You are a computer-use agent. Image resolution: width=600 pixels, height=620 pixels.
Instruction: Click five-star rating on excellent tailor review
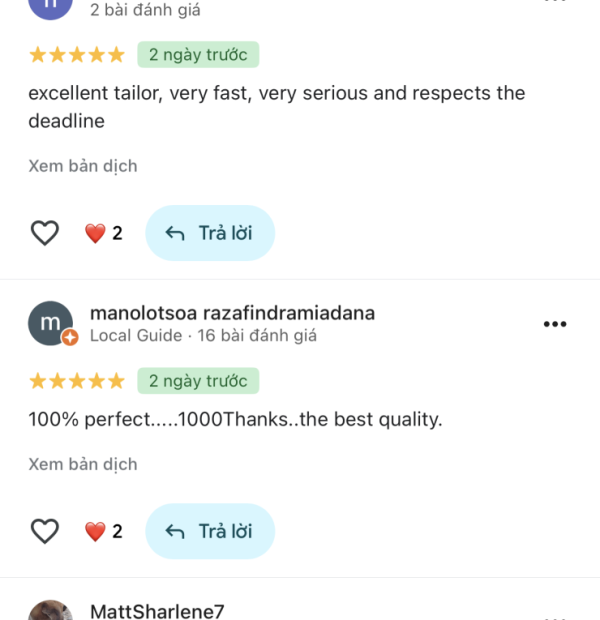point(77,55)
